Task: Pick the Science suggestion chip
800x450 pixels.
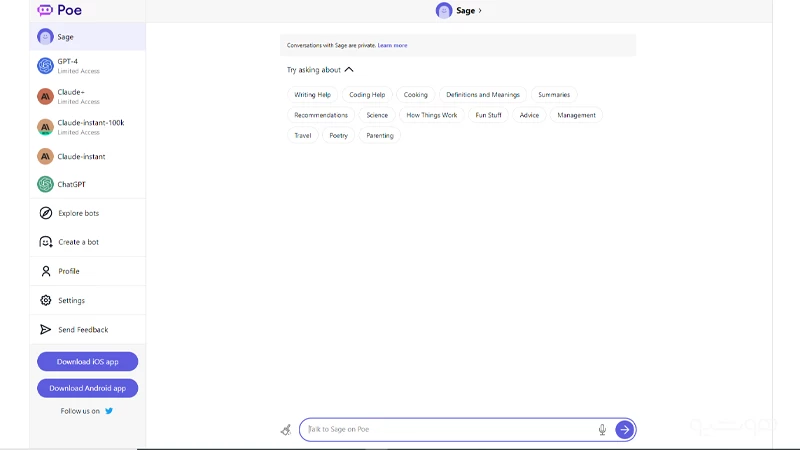Action: 377,115
